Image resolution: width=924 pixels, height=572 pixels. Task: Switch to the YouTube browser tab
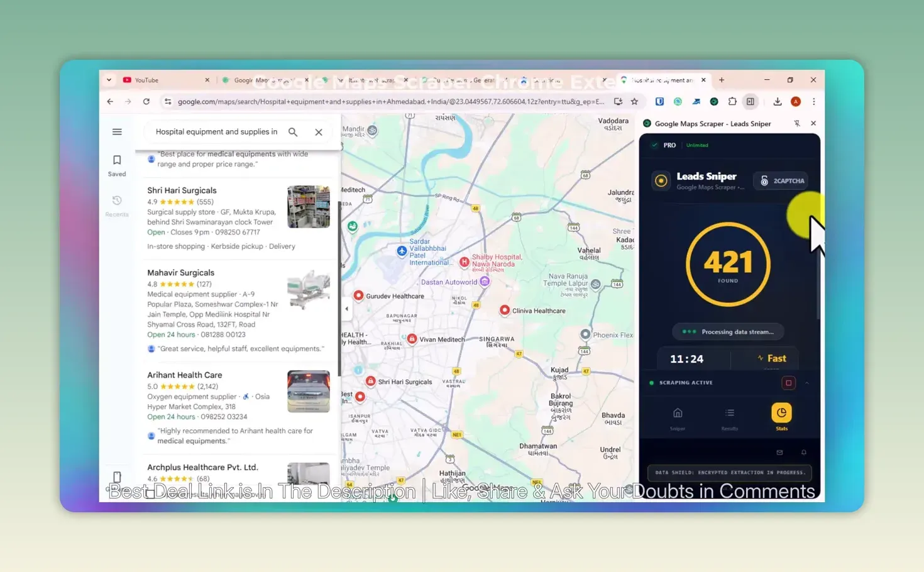click(x=163, y=80)
